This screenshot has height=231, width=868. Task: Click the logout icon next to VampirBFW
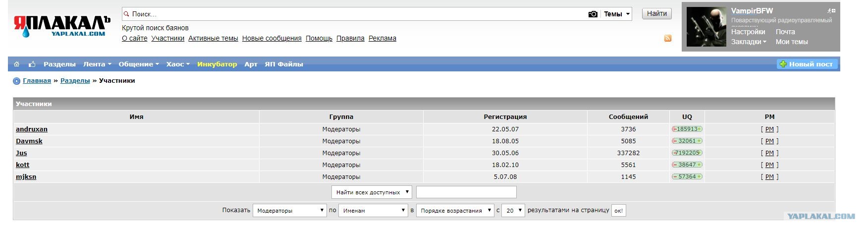(x=831, y=10)
